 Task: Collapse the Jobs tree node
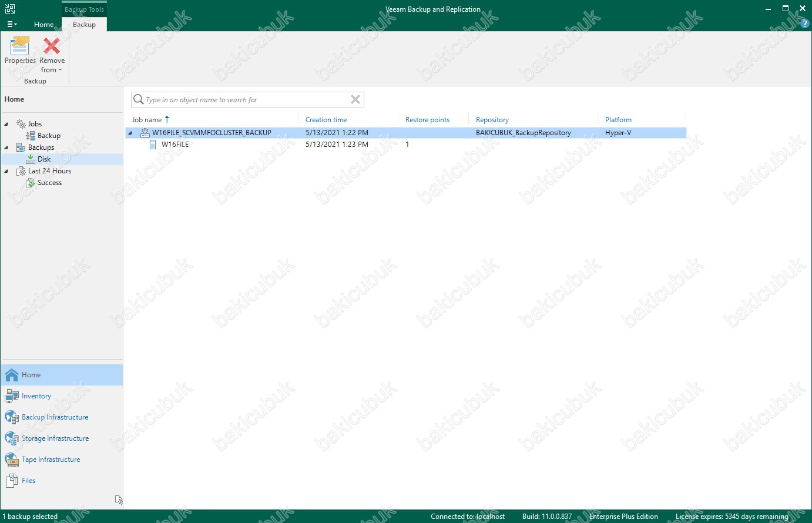point(6,124)
